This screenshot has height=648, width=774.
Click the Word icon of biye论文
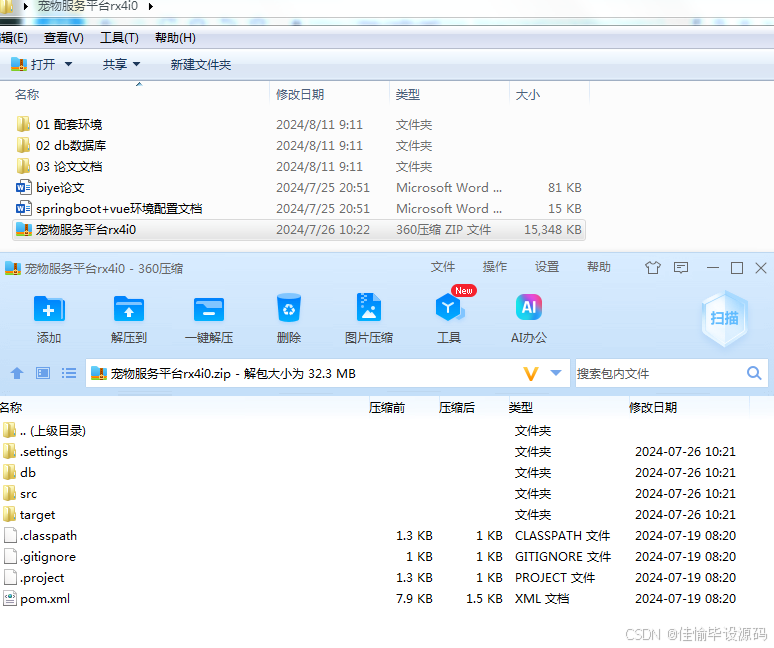24,188
